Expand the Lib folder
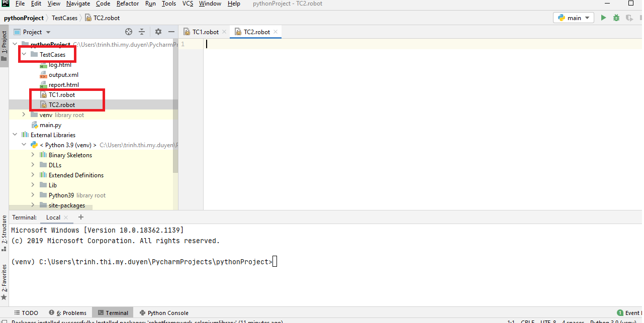Image resolution: width=644 pixels, height=323 pixels. [x=33, y=185]
